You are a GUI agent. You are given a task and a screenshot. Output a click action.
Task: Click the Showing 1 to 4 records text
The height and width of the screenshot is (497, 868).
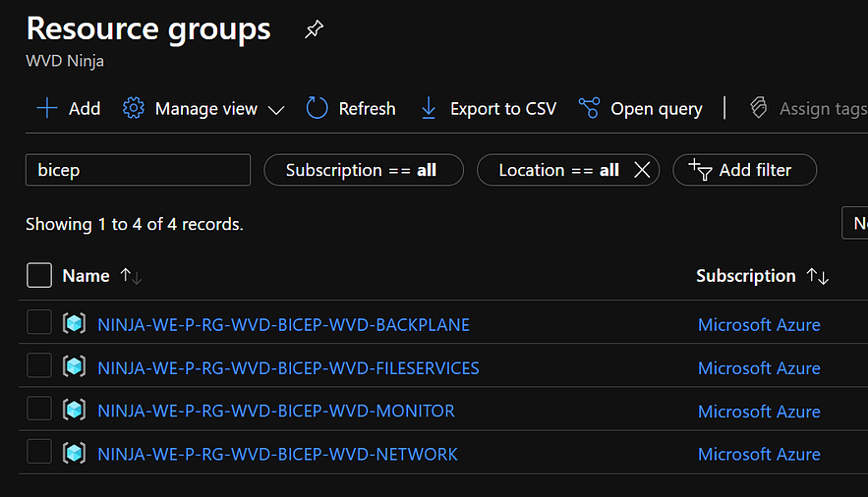click(x=135, y=224)
